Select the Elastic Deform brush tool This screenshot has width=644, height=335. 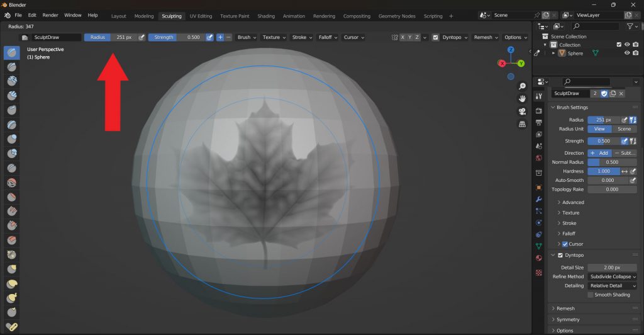pyautogui.click(x=12, y=283)
